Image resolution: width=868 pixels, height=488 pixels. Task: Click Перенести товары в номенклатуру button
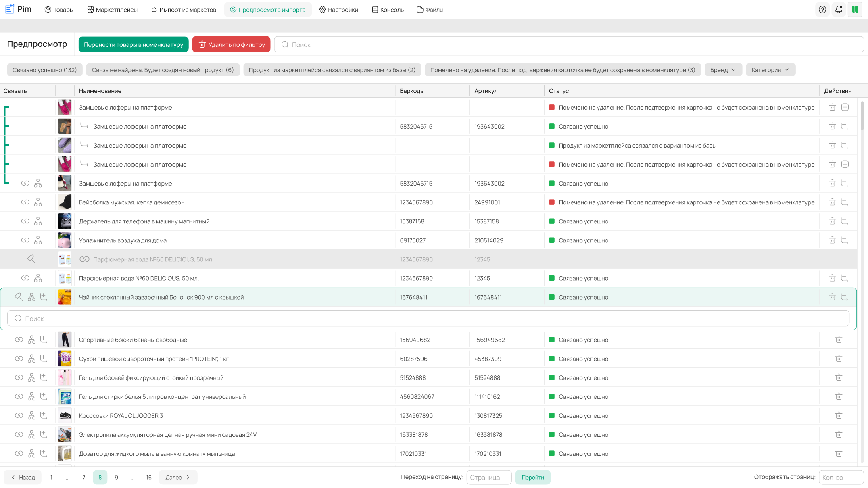134,44
